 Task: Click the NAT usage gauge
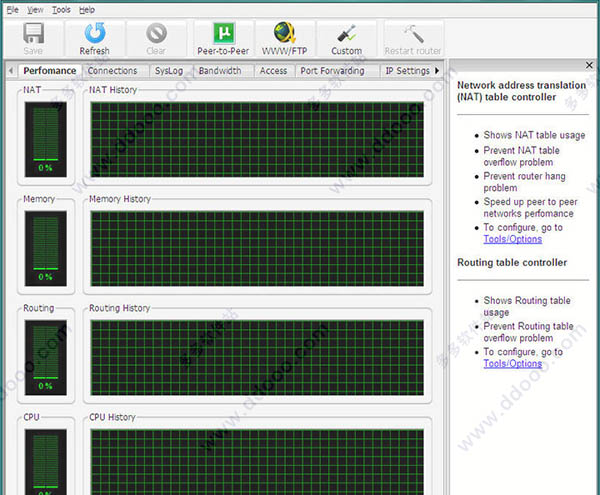pyautogui.click(x=46, y=140)
